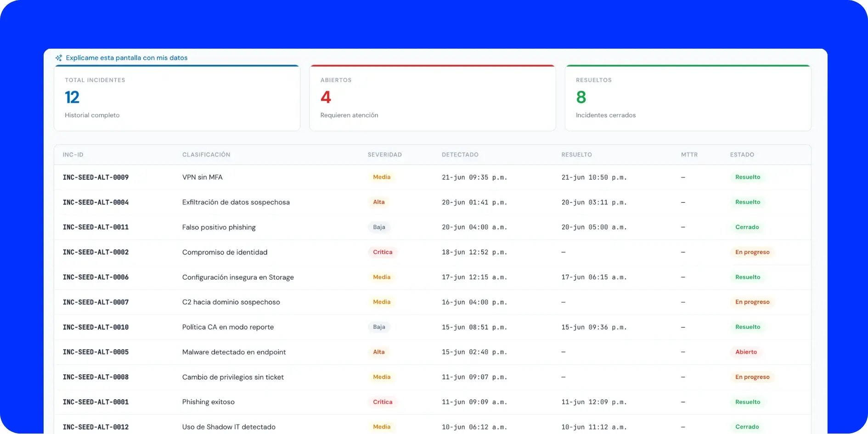This screenshot has width=868, height=434.
Task: Click 'C2 hacia dominio sospechoso' text
Action: click(x=231, y=302)
